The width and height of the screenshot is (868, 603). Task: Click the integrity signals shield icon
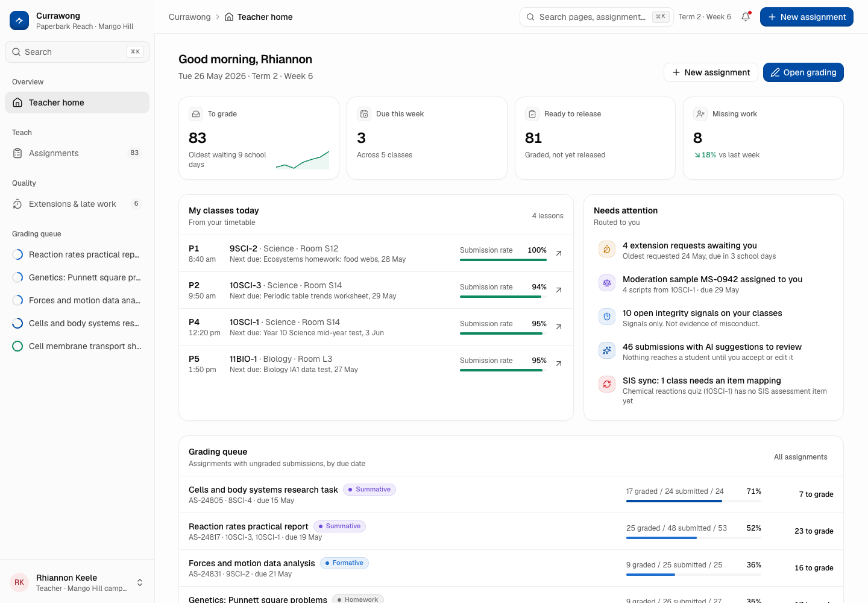pos(607,317)
